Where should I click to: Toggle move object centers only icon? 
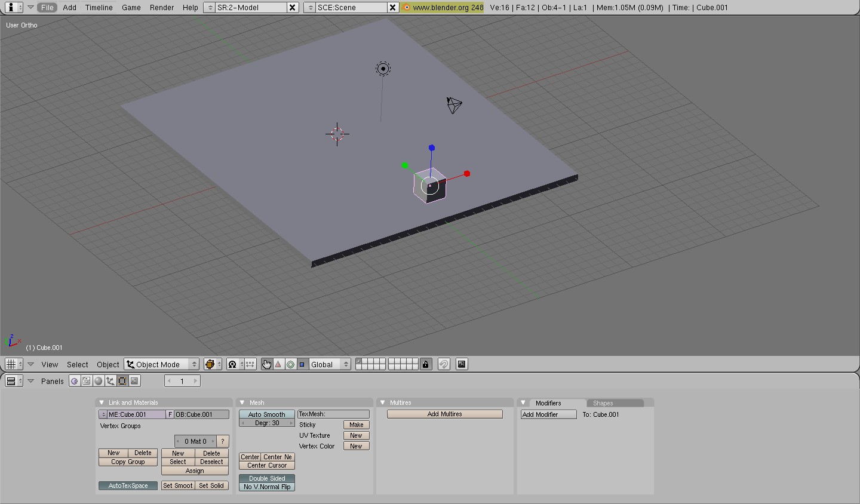coord(251,364)
